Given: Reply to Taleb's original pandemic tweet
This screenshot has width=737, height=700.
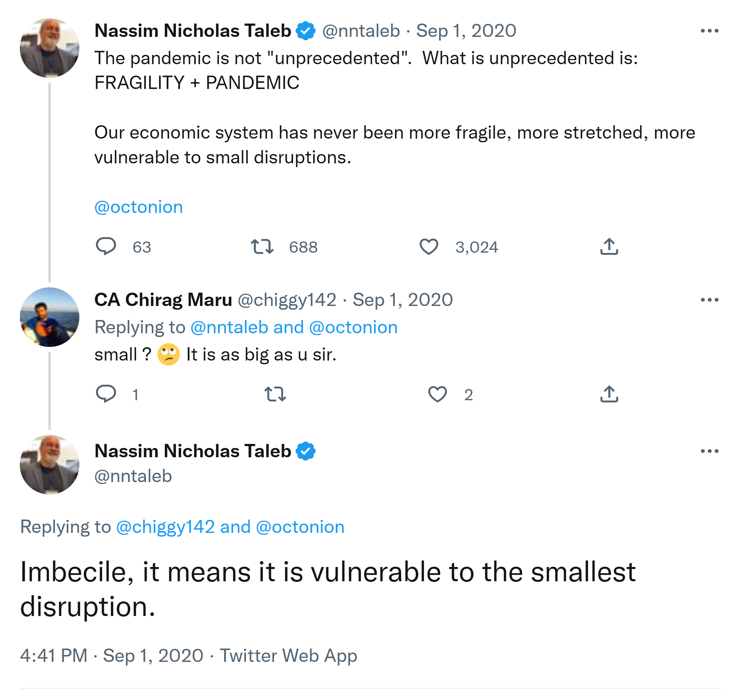Looking at the screenshot, I should point(106,246).
